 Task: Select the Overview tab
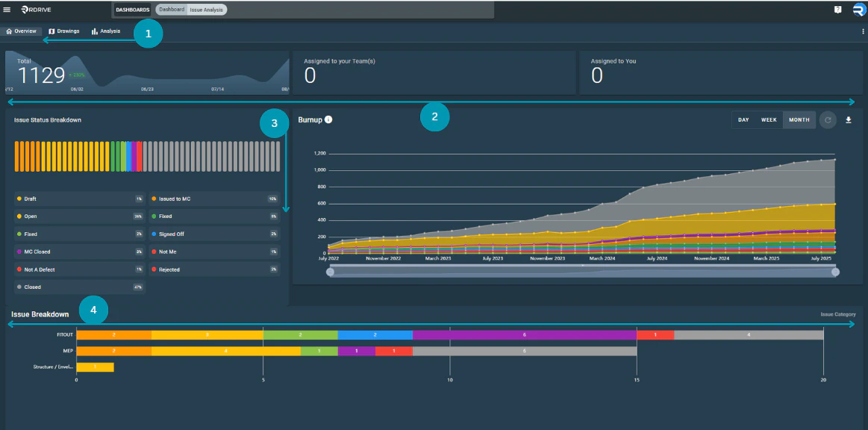22,31
